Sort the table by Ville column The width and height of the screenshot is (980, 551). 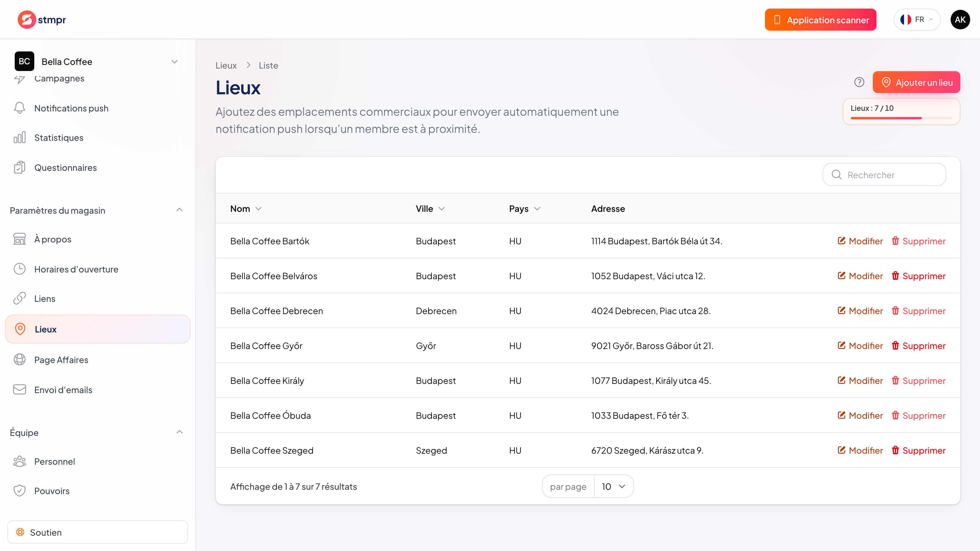(x=430, y=208)
